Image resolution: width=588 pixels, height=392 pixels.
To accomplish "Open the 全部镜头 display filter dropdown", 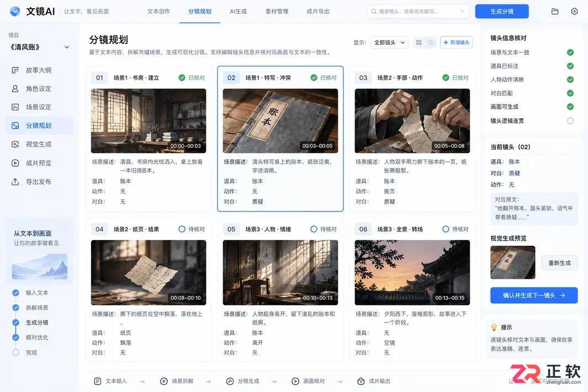I will click(x=389, y=43).
